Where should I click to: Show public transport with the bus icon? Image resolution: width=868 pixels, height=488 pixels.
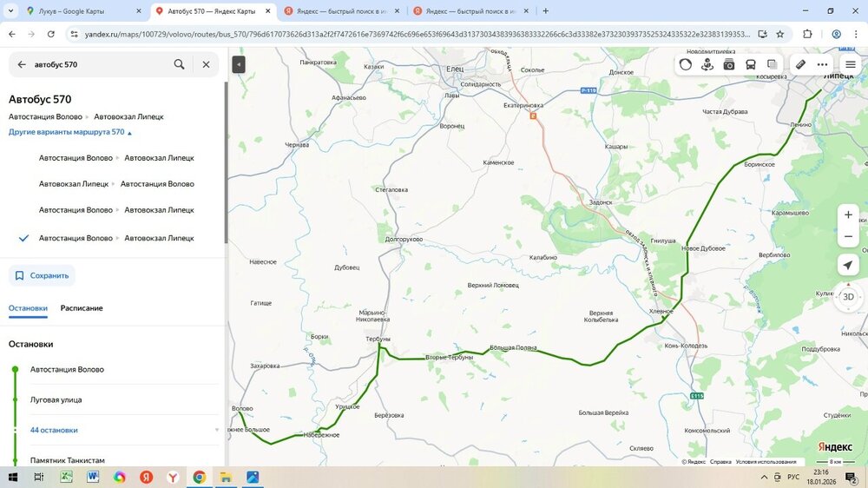click(751, 64)
